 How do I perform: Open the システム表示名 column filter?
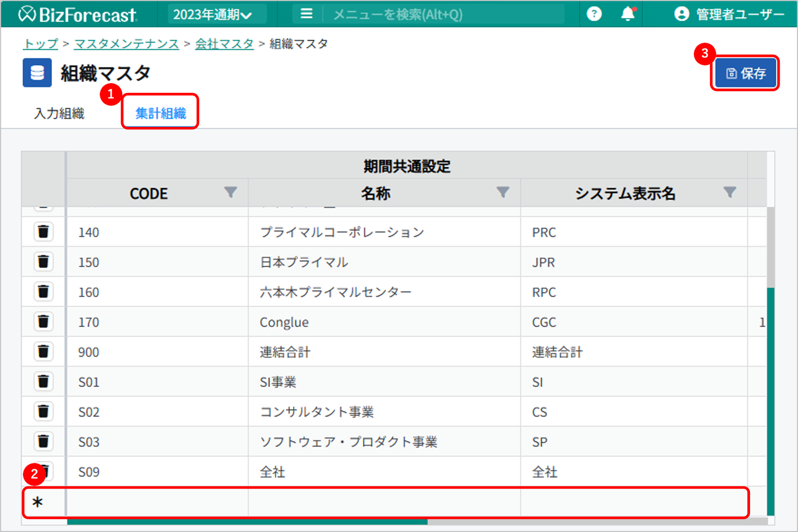[730, 192]
